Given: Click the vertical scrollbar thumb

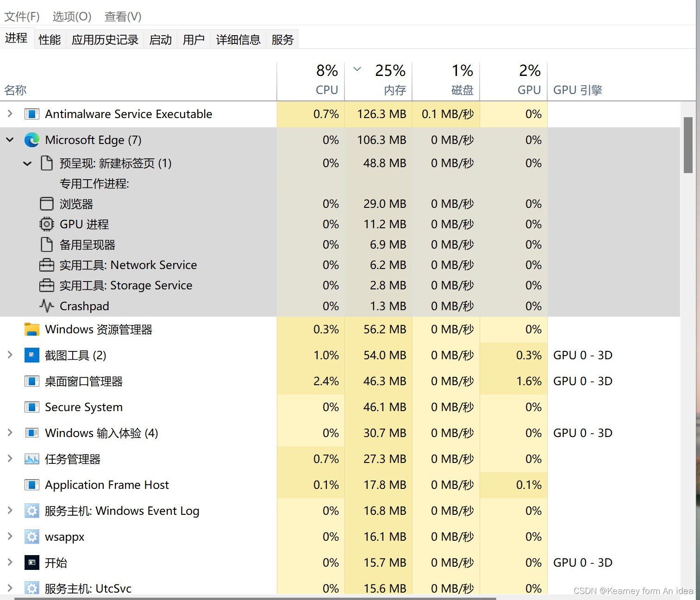Looking at the screenshot, I should tap(688, 145).
